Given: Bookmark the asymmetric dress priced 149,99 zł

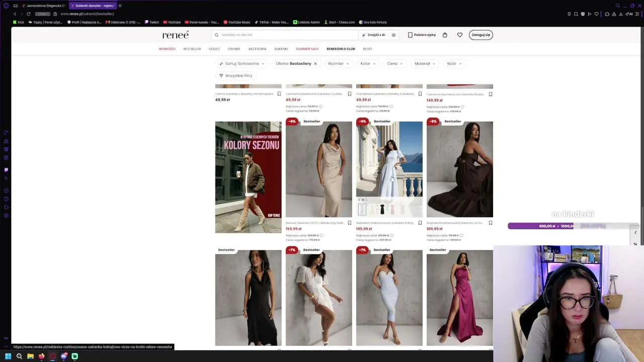Looking at the screenshot, I should coord(491,94).
